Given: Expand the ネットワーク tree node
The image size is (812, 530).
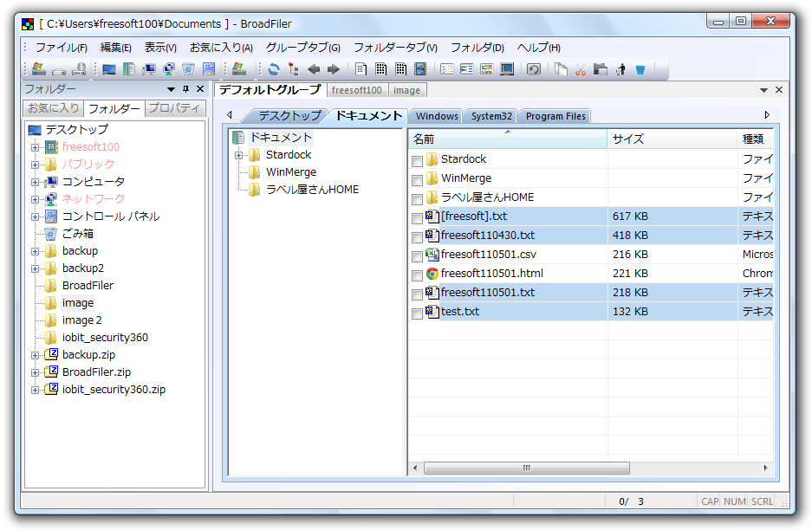Looking at the screenshot, I should point(35,199).
